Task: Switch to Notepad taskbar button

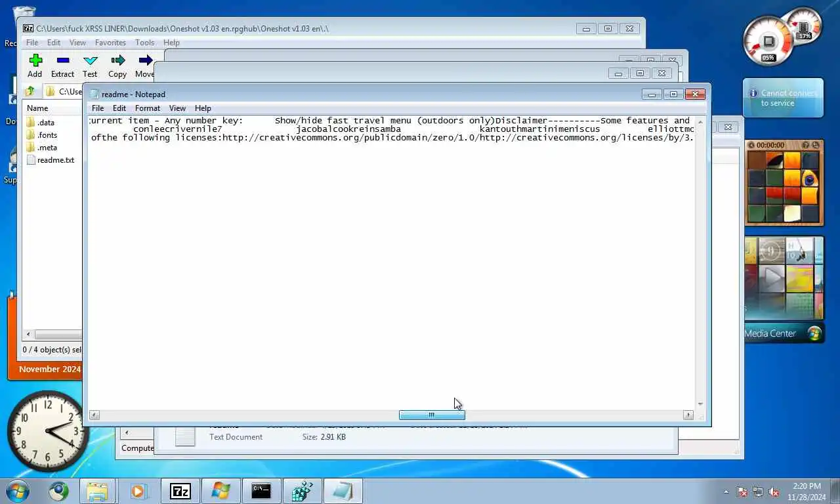Action: 343,491
